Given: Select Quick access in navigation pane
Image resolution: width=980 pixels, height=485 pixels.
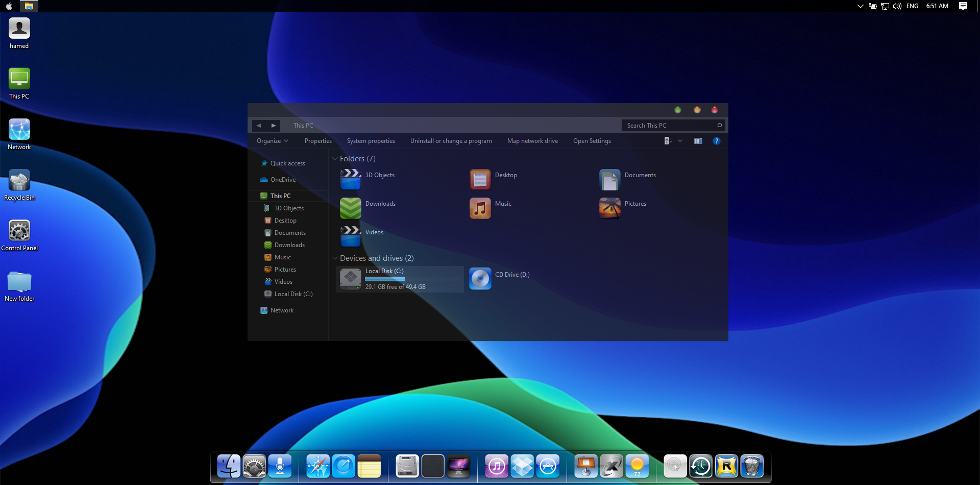Looking at the screenshot, I should (x=287, y=163).
